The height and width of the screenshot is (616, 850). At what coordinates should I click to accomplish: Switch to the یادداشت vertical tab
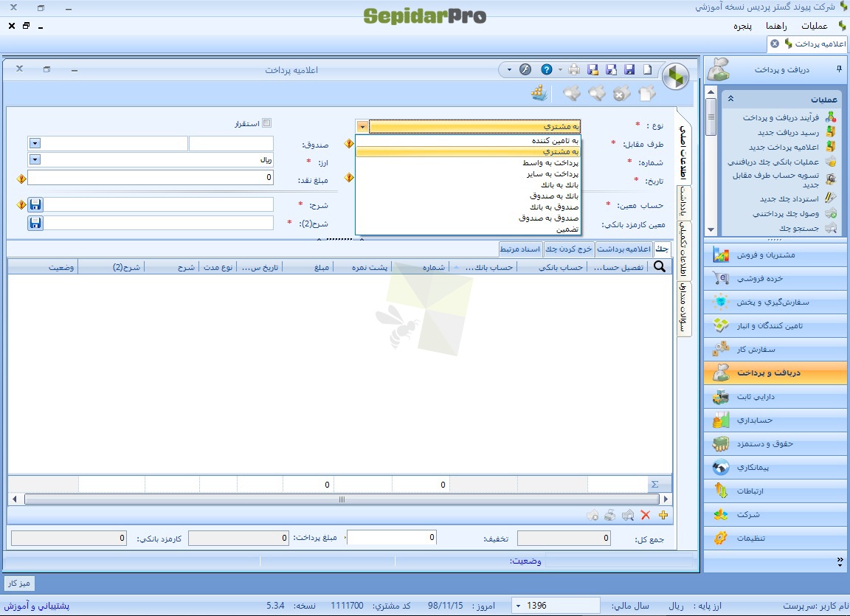pyautogui.click(x=684, y=202)
